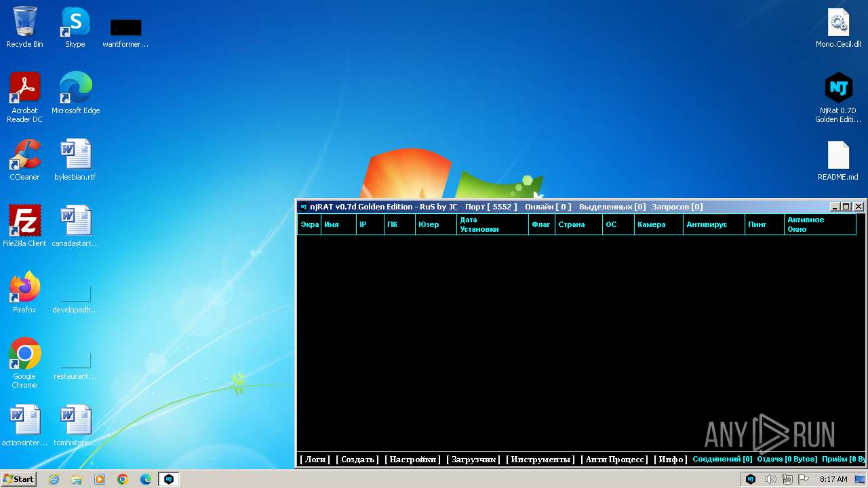
Task: Open Google Chrome desktop shortcut
Action: (24, 363)
